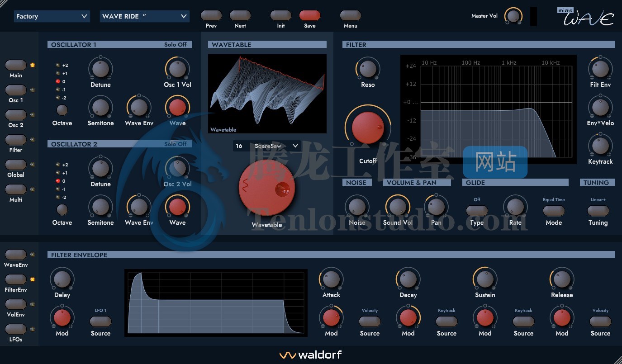622x364 pixels.
Task: Show the FilterEnv panel
Action: point(16,279)
